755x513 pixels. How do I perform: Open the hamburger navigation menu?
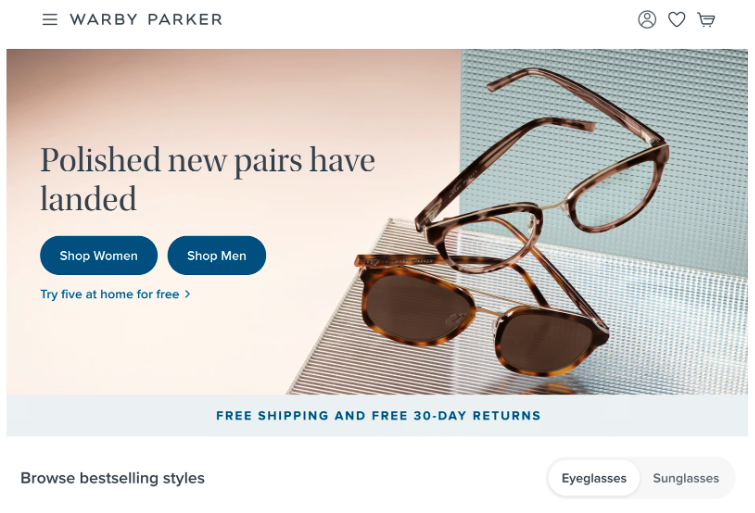[50, 20]
